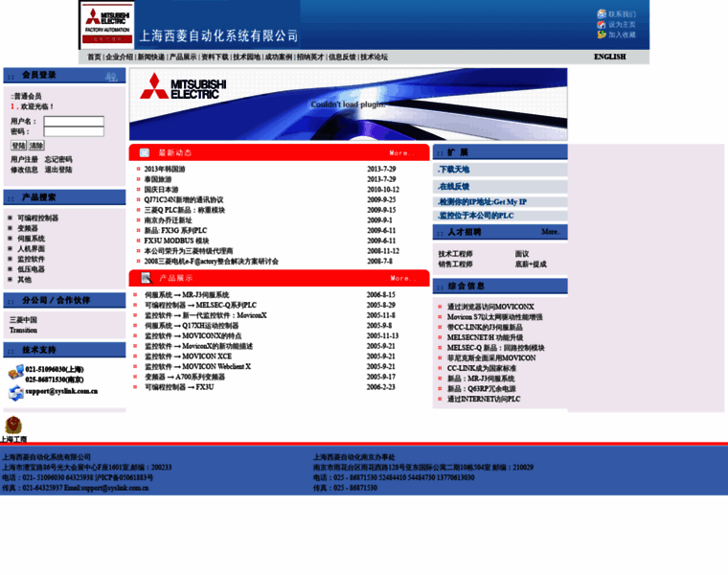Open the 技术工程师 job listing
This screenshot has width=728, height=575.
tap(455, 254)
